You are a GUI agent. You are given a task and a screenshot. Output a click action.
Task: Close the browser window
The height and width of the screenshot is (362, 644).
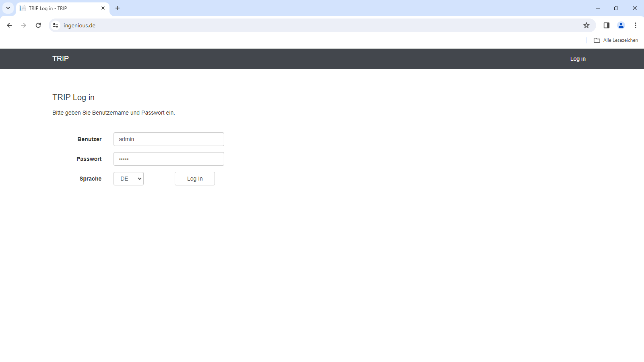pyautogui.click(x=635, y=8)
